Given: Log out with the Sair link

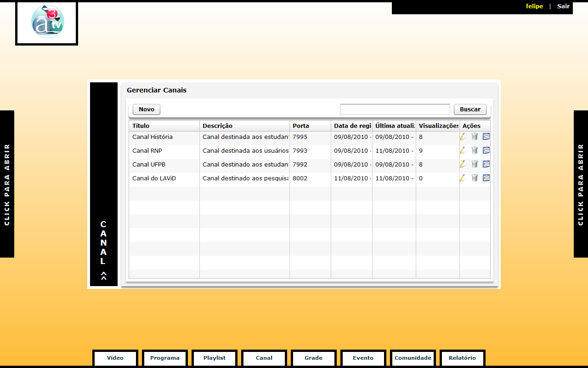Looking at the screenshot, I should [x=563, y=6].
